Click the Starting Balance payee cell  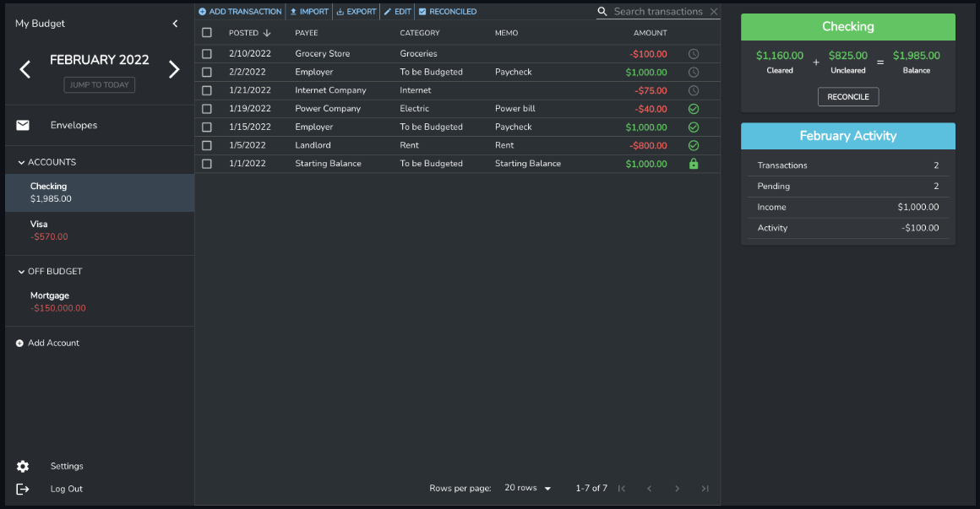[328, 164]
